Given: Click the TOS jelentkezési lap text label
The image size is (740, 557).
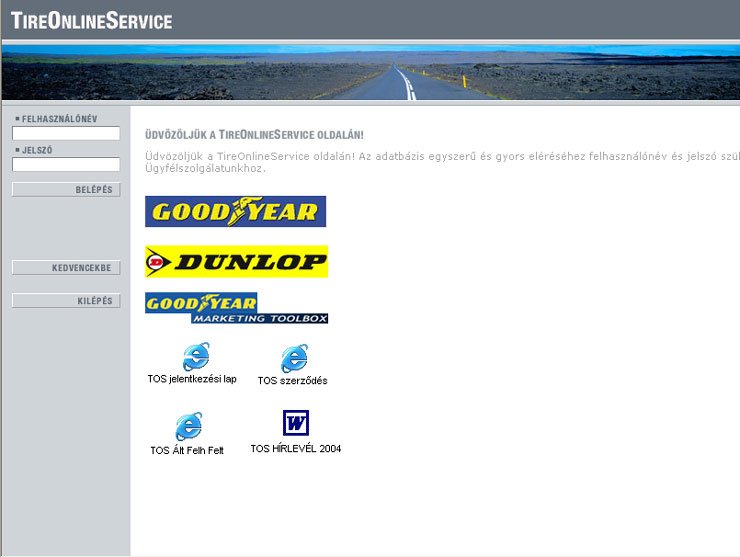Looking at the screenshot, I should point(192,379).
